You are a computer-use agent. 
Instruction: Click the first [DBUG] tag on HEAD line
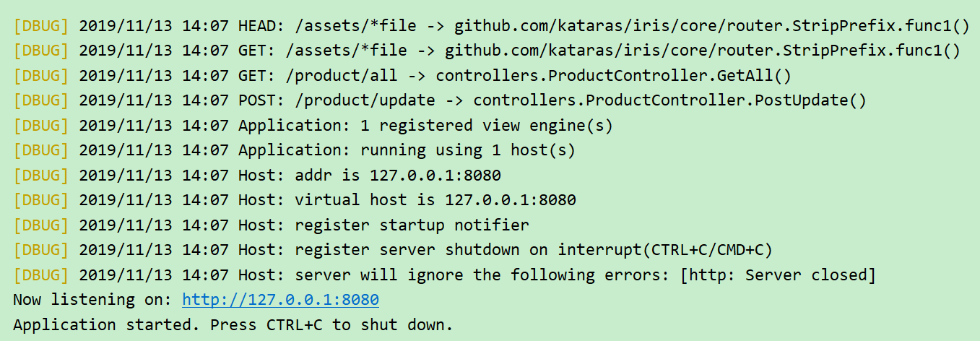click(40, 26)
